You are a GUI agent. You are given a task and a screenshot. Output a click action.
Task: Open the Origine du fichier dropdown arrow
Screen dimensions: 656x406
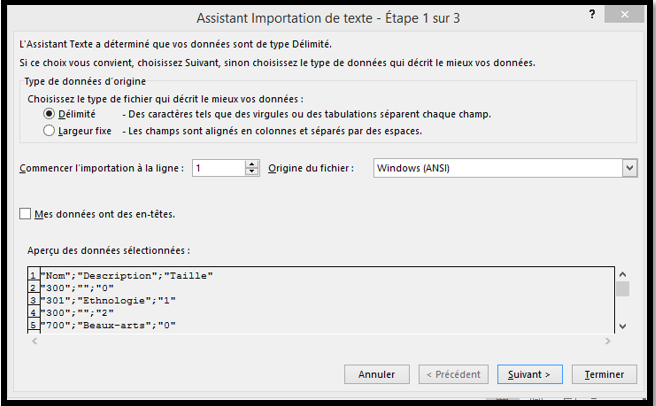tap(629, 168)
